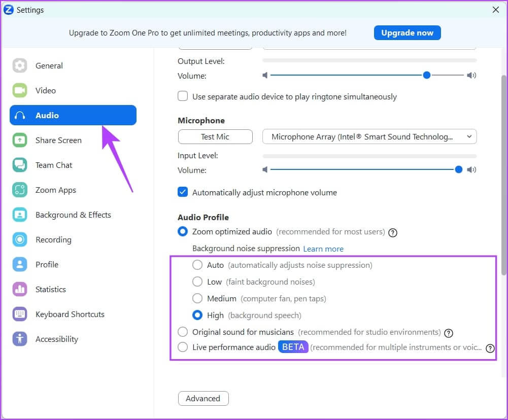Open Accessibility via its person icon
The height and width of the screenshot is (420, 508).
pos(20,339)
